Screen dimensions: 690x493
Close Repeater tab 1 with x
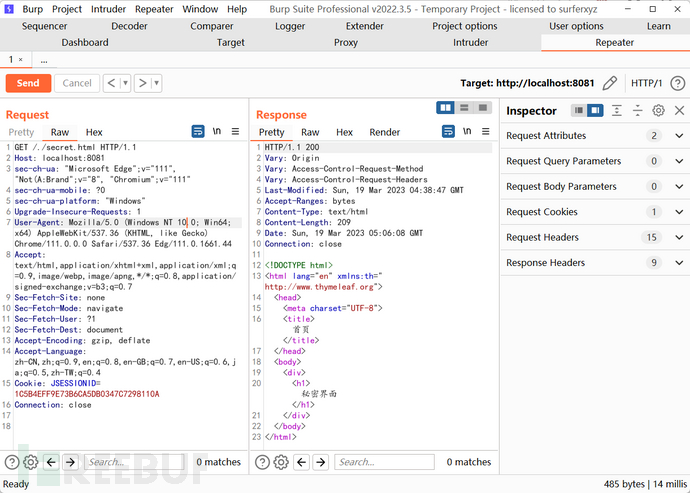pyautogui.click(x=21, y=59)
